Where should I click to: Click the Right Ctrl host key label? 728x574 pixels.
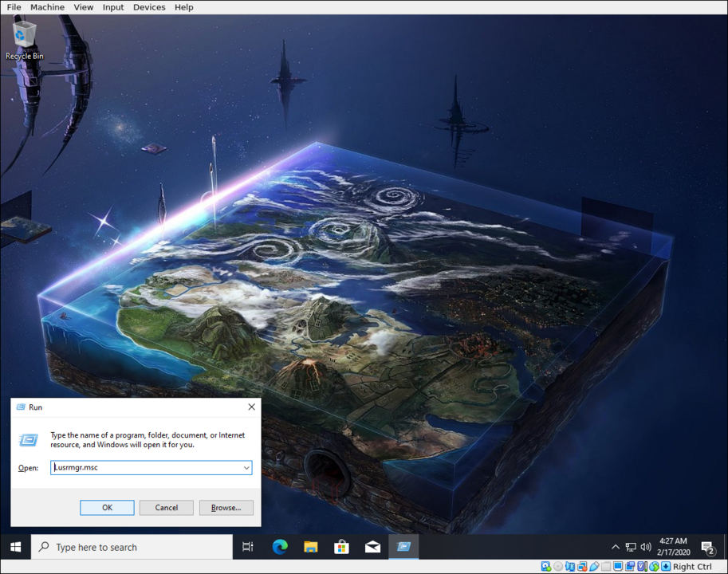692,567
